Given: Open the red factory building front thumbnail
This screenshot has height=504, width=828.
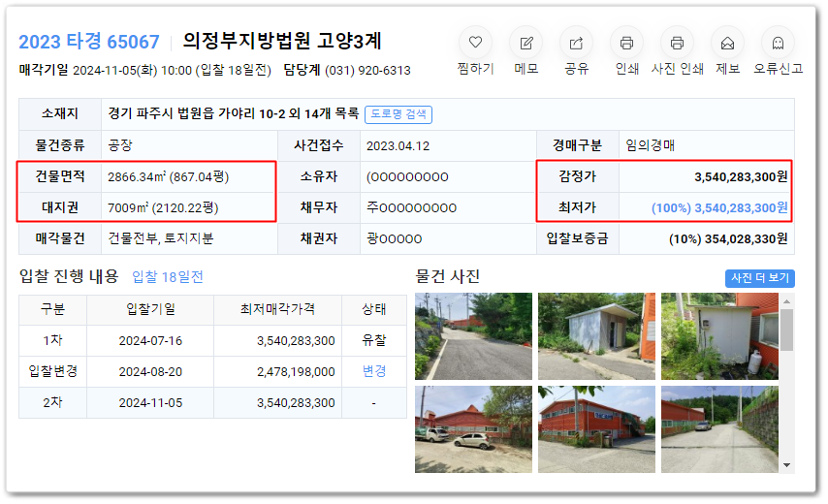Looking at the screenshot, I should tap(596, 429).
